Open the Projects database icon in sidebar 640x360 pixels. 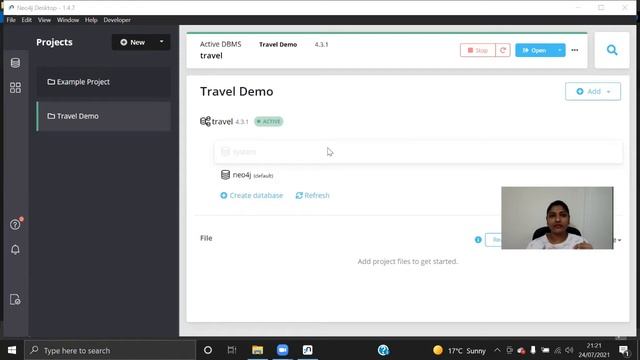point(15,63)
